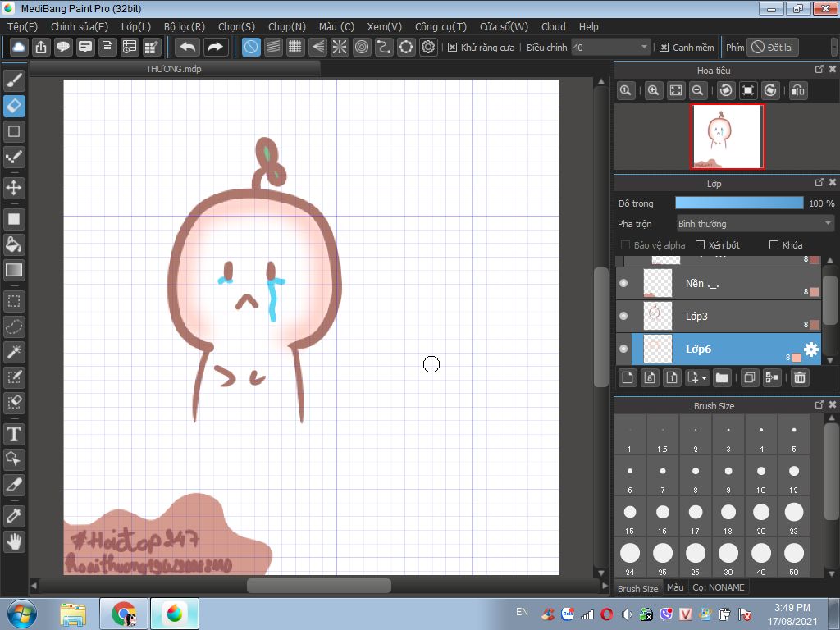Pop out the Hoa tiêu panel

click(819, 70)
